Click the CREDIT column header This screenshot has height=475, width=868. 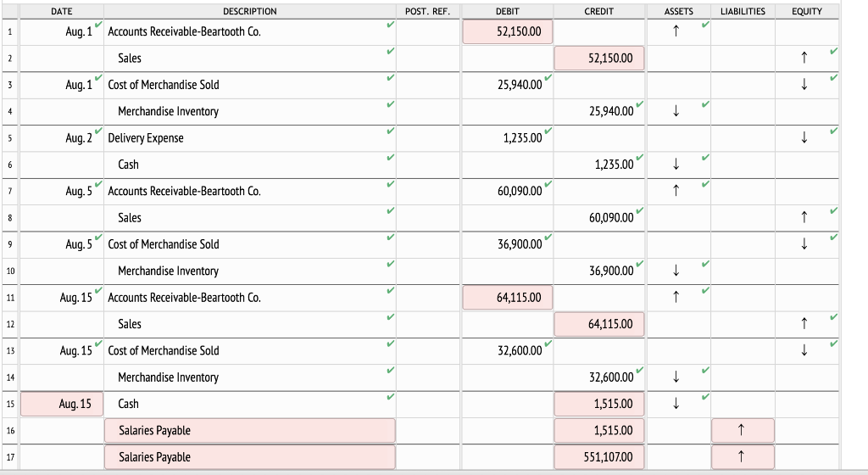point(599,11)
